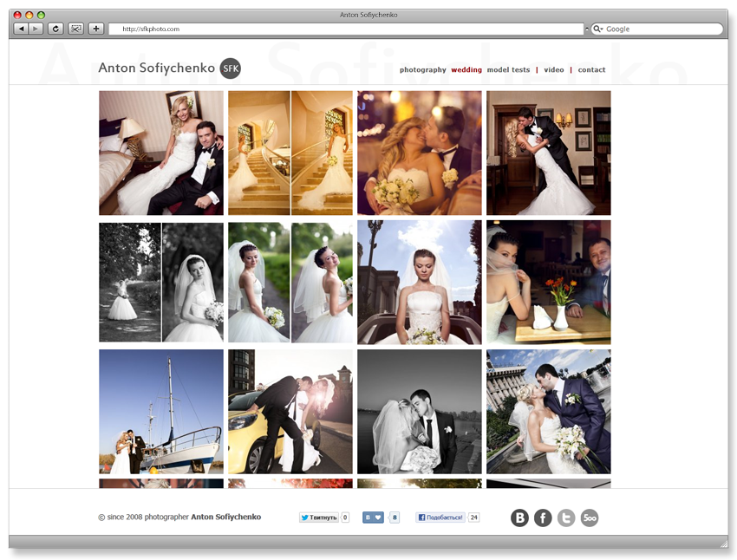Open photo of bride in car against sky
The width and height of the screenshot is (737, 560).
420,283
